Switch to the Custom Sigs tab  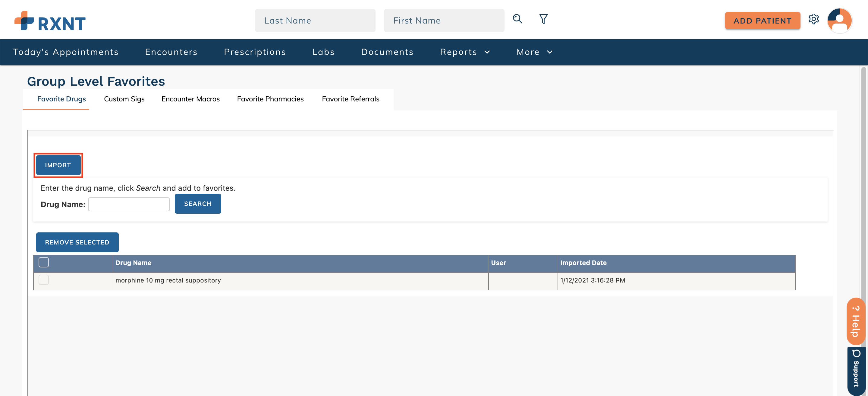pyautogui.click(x=124, y=99)
